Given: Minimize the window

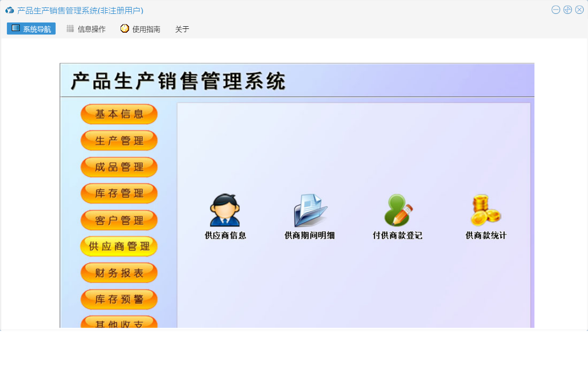Looking at the screenshot, I should coord(556,10).
